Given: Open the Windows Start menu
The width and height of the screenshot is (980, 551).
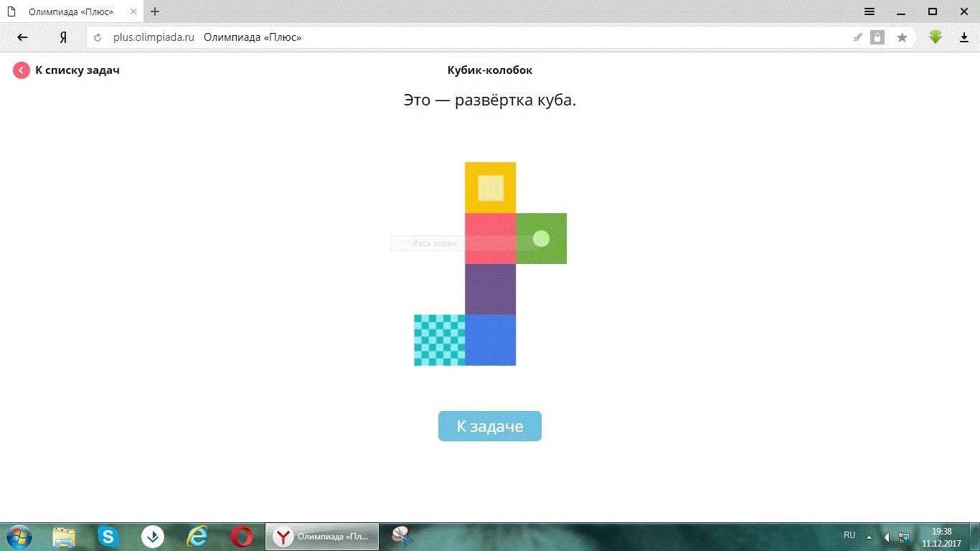Looking at the screenshot, I should coord(19,537).
